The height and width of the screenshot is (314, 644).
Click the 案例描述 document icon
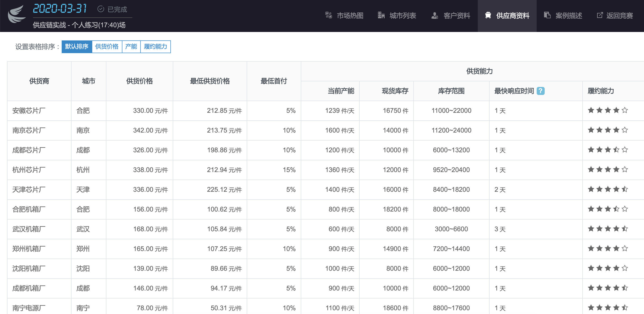[x=547, y=15]
